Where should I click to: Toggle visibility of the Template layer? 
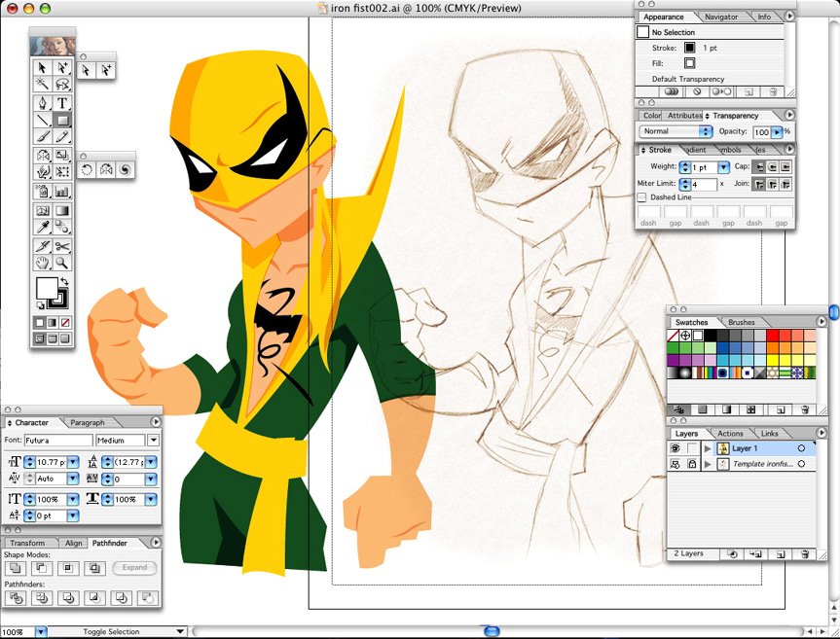tap(675, 464)
